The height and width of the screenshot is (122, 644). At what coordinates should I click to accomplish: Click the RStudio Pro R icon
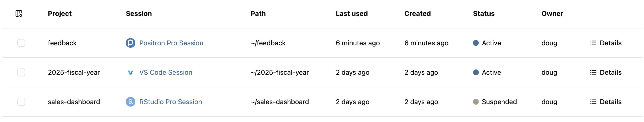tap(130, 102)
